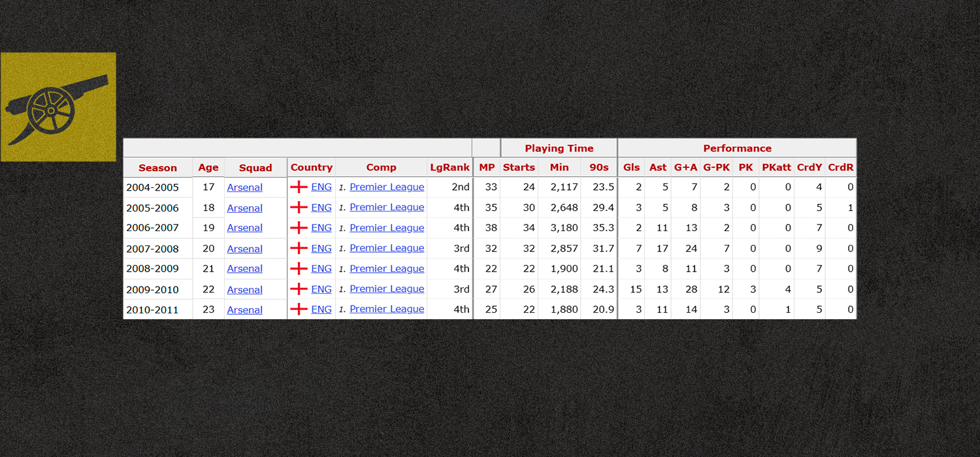Sort table by Season column header
Screen dimensions: 980x457
(x=158, y=168)
